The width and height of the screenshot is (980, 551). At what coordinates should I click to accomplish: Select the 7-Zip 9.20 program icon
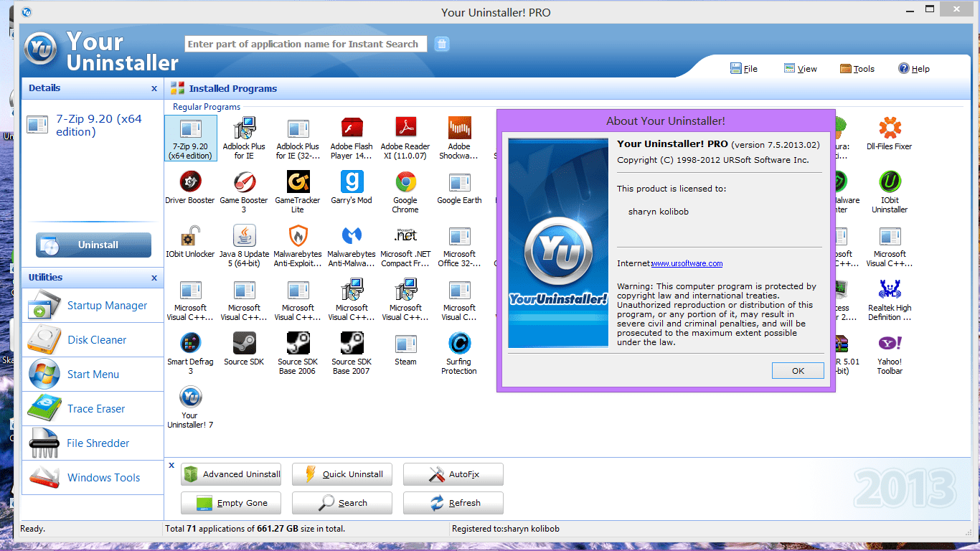(190, 138)
